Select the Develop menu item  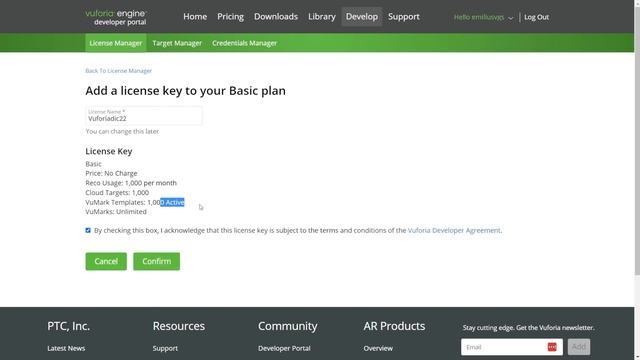[362, 17]
